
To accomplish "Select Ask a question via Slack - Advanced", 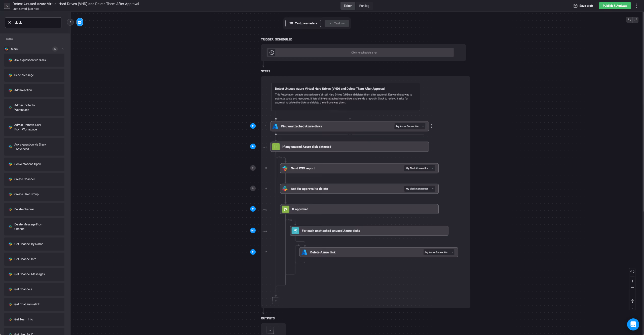I will pyautogui.click(x=34, y=147).
